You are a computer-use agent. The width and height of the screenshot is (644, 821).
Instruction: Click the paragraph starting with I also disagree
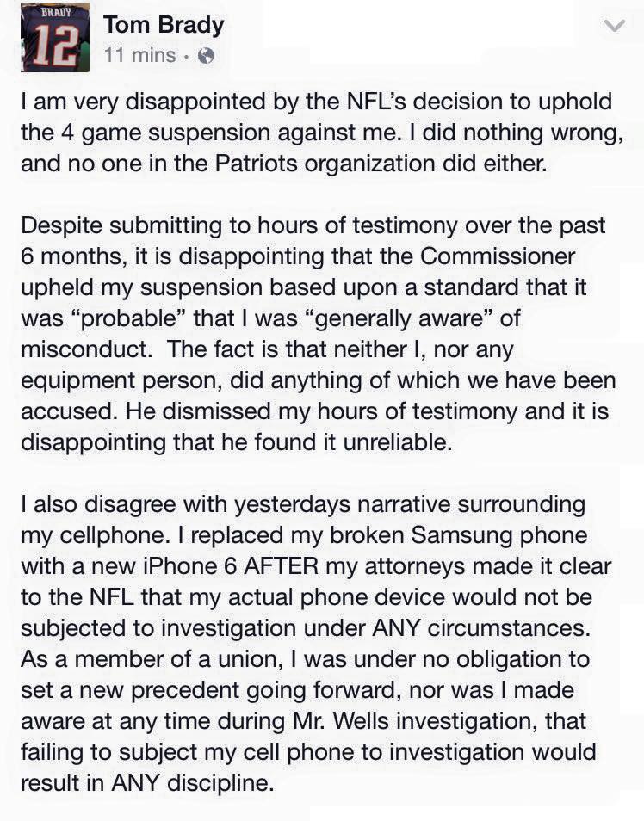click(x=316, y=644)
